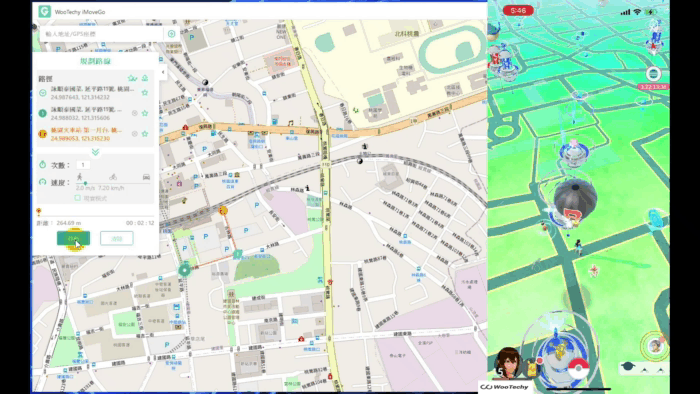Click the speedometer icon beside the speed label

(42, 182)
